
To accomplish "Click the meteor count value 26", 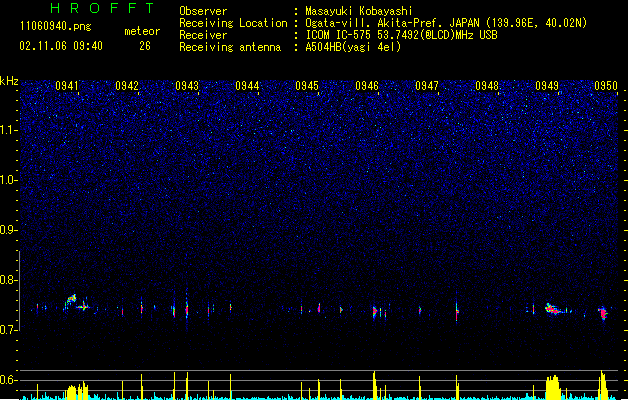I will (145, 46).
